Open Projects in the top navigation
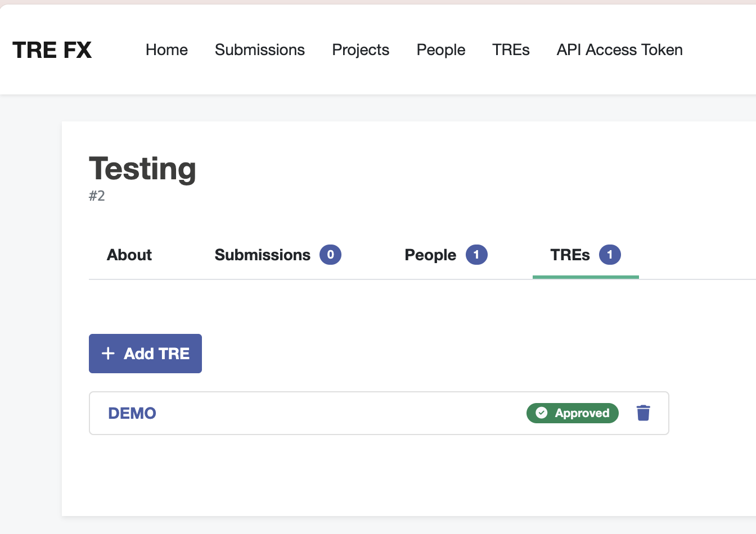 tap(361, 50)
